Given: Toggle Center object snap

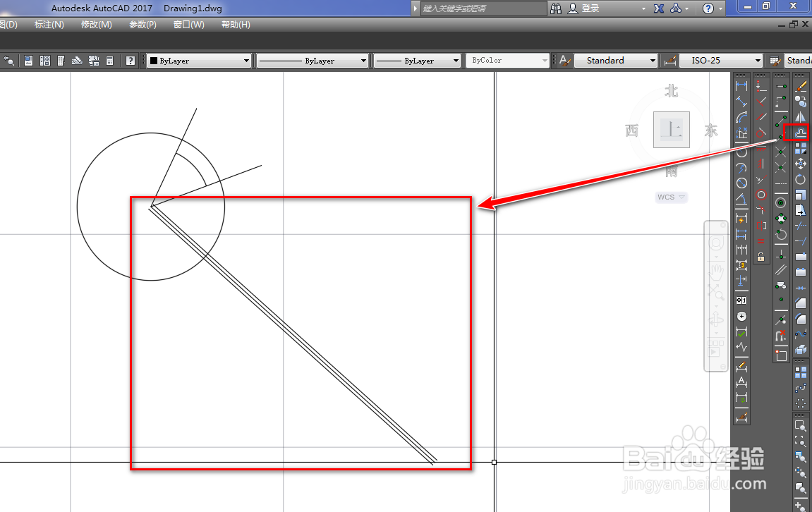Looking at the screenshot, I should (x=781, y=202).
